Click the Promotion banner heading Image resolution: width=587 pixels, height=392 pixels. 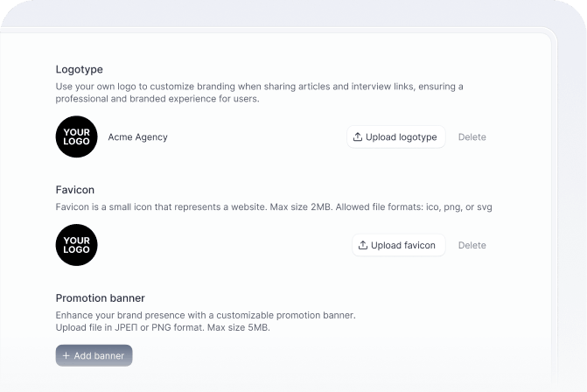pos(101,298)
